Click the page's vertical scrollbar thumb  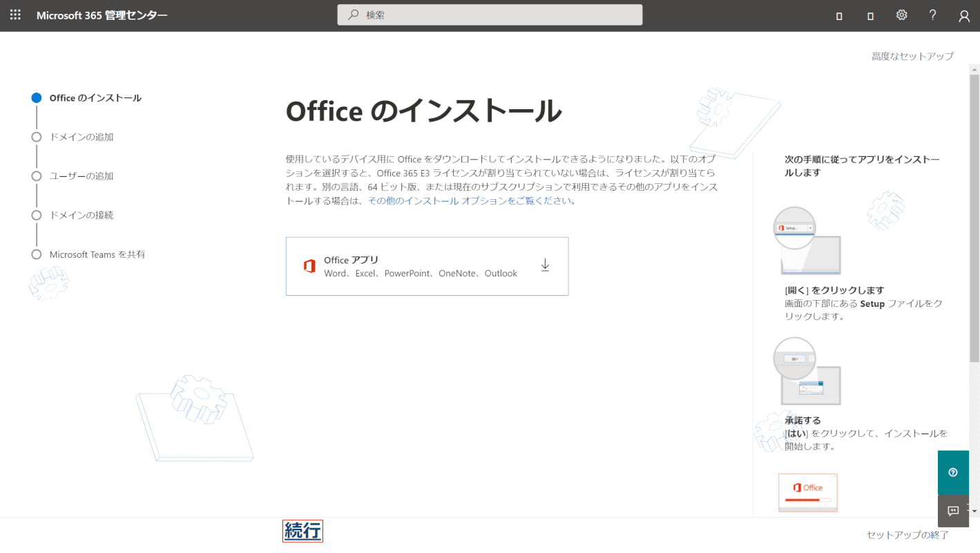[x=974, y=218]
